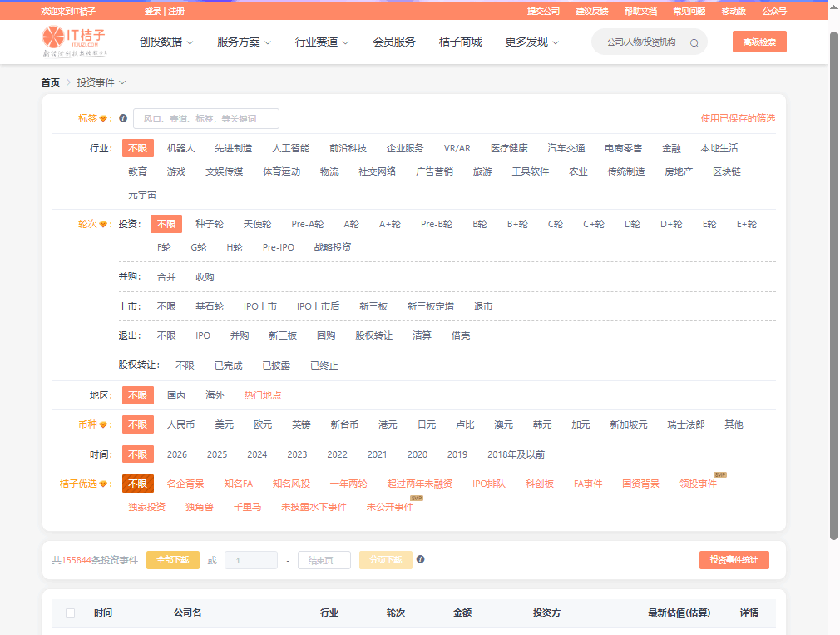Click the magnifier icon in the search box
Image resolution: width=840 pixels, height=635 pixels.
(x=694, y=42)
